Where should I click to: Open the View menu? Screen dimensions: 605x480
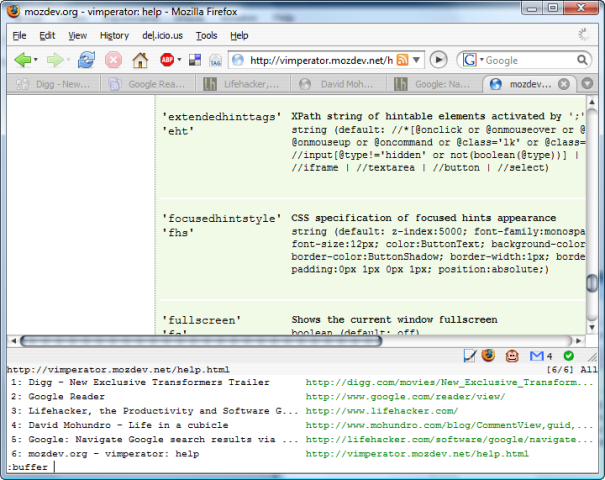coord(78,36)
